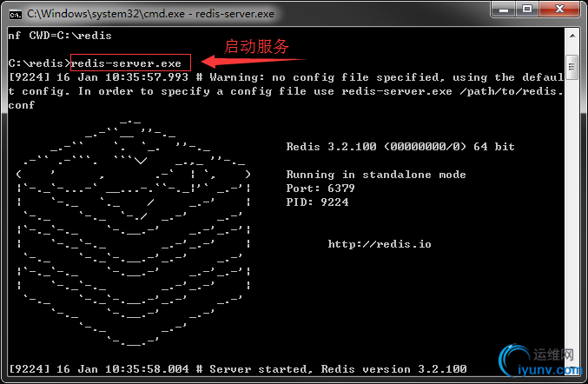Click the "/path/to/redis." text in the warning

click(x=512, y=91)
